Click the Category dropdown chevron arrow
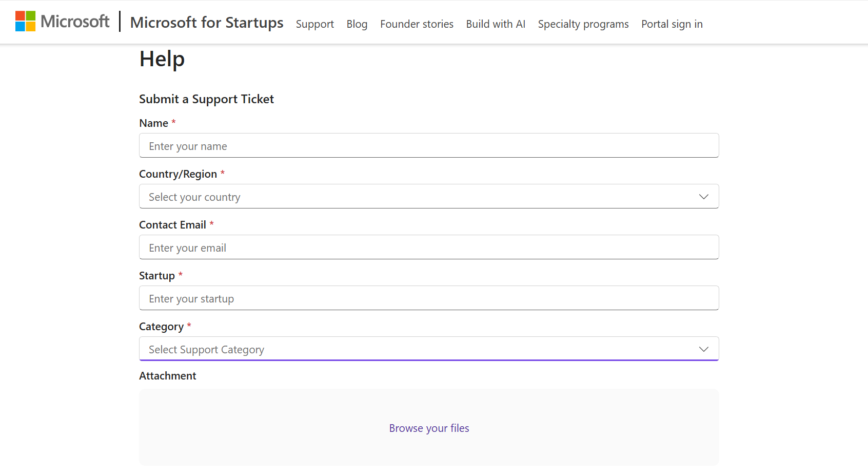This screenshot has height=474, width=868. 703,349
